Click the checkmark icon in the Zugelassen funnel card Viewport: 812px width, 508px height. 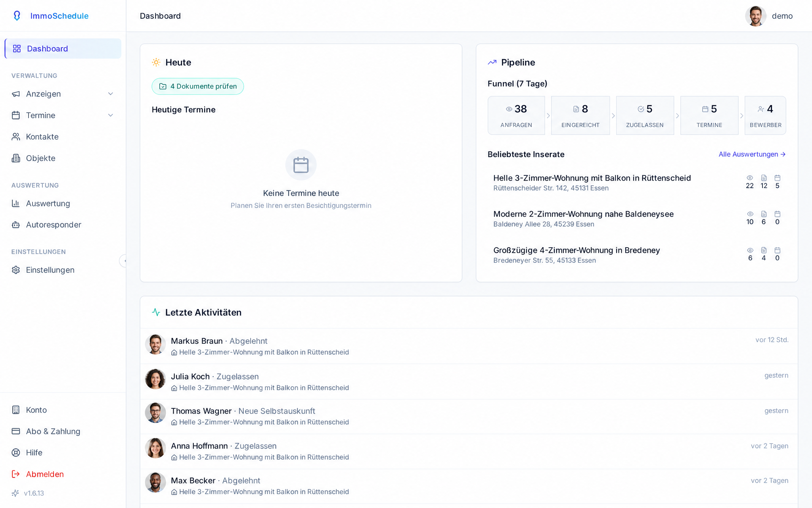click(641, 109)
